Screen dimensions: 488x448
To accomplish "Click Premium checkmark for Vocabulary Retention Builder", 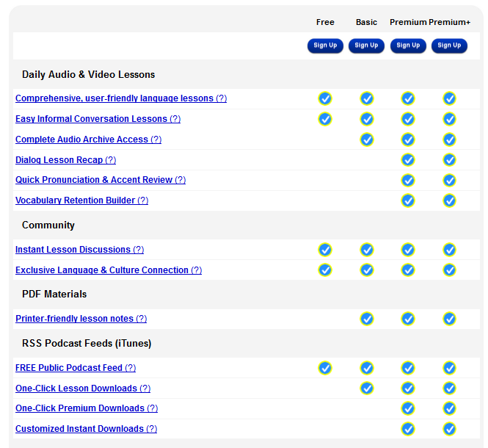I will (x=408, y=200).
